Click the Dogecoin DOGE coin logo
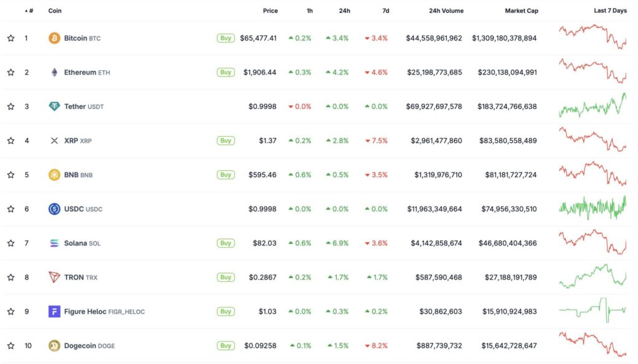Viewport: 638px width, 364px height. 55,345
